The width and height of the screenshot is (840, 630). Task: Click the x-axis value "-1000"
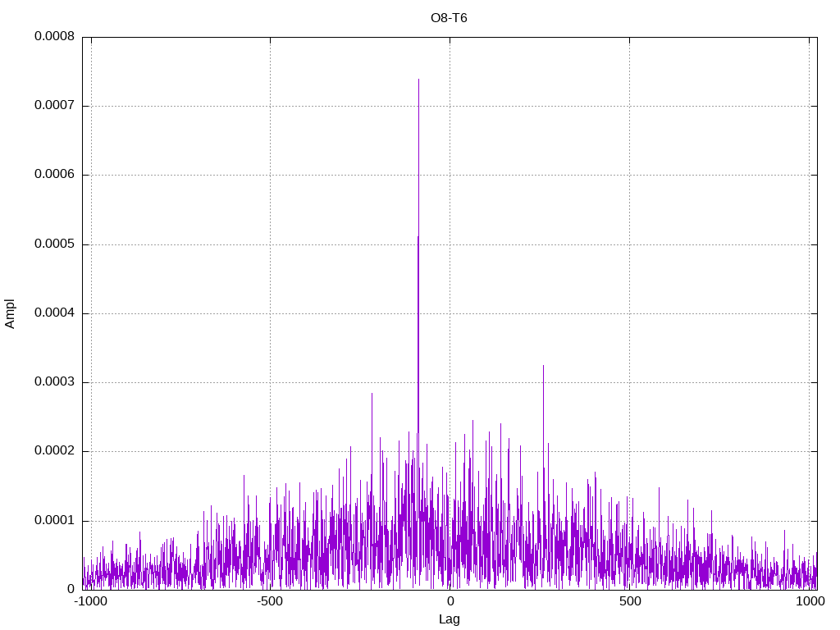point(90,601)
